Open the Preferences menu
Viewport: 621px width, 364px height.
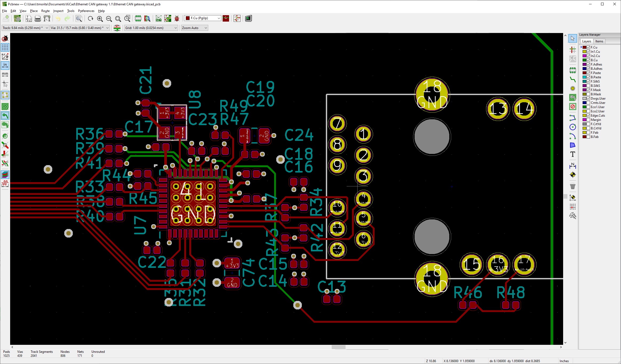coord(86,11)
